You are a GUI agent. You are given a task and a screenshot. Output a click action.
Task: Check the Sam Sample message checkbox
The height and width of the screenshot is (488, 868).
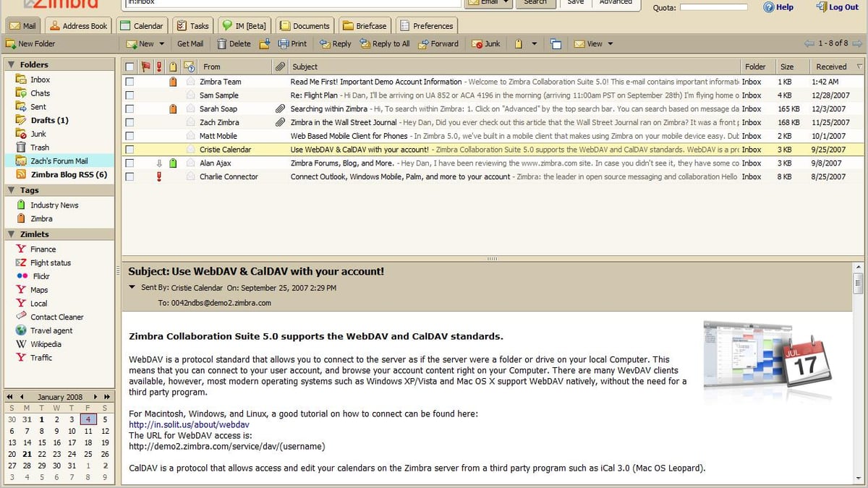click(x=129, y=95)
